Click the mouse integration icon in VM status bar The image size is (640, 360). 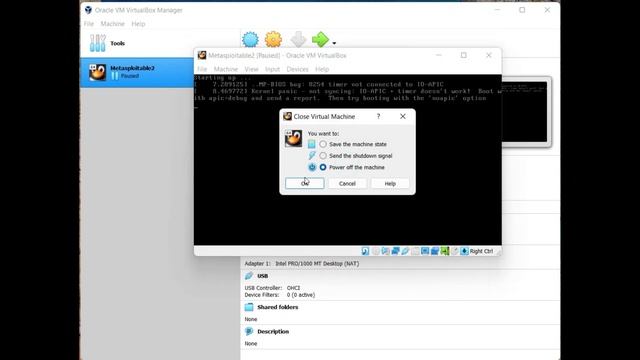[x=454, y=251]
